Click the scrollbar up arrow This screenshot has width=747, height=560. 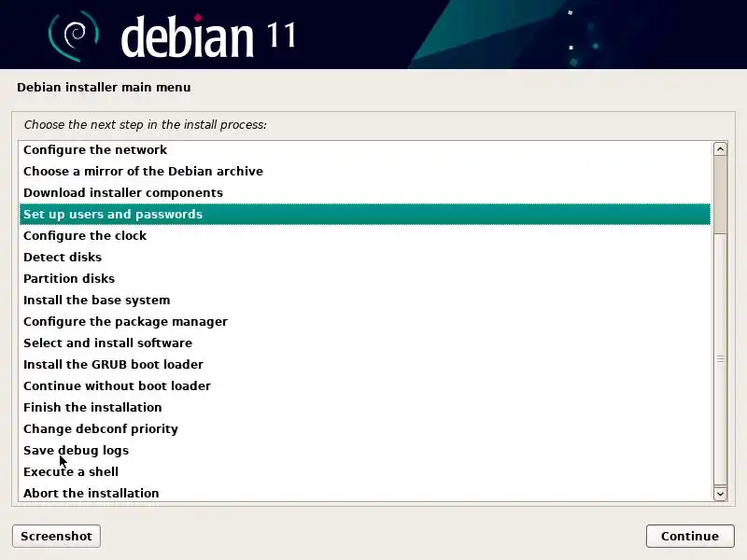(720, 149)
